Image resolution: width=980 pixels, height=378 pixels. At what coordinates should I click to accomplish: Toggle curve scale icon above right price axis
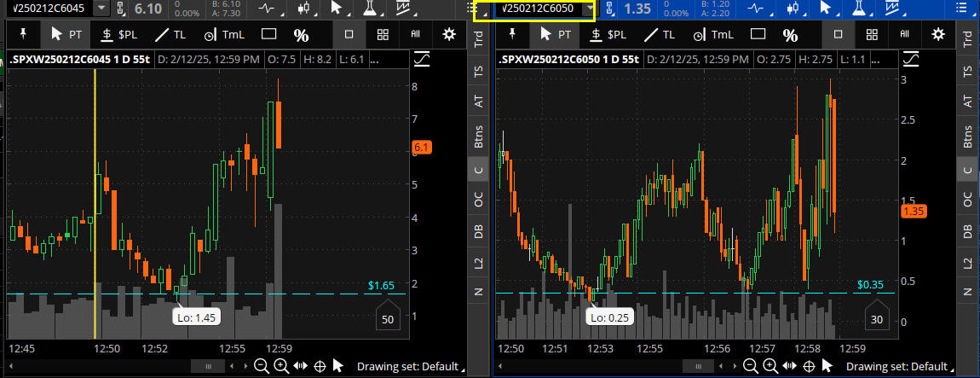coord(911,60)
